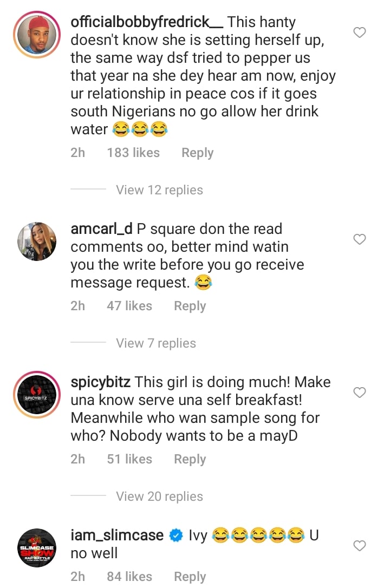Reply to iam_slimcase's comment
The width and height of the screenshot is (390, 588).
pyautogui.click(x=190, y=577)
